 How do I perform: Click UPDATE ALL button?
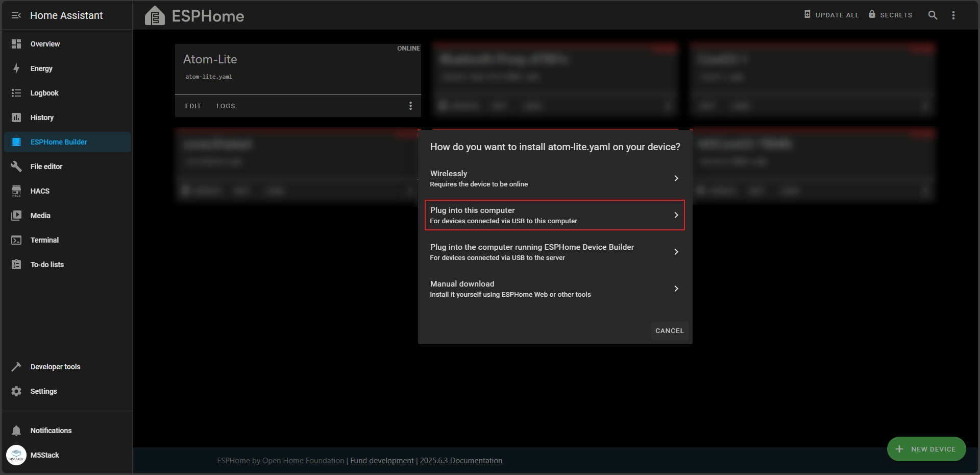tap(831, 15)
